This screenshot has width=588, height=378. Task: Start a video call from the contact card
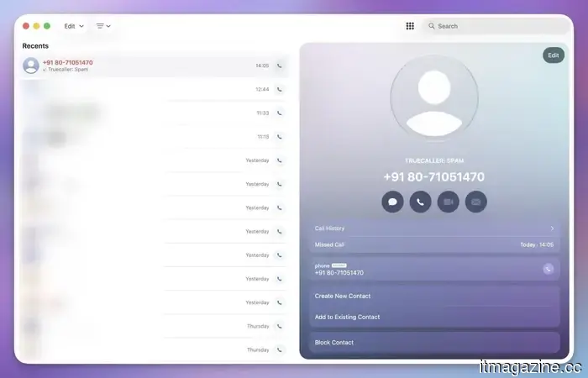click(x=448, y=202)
